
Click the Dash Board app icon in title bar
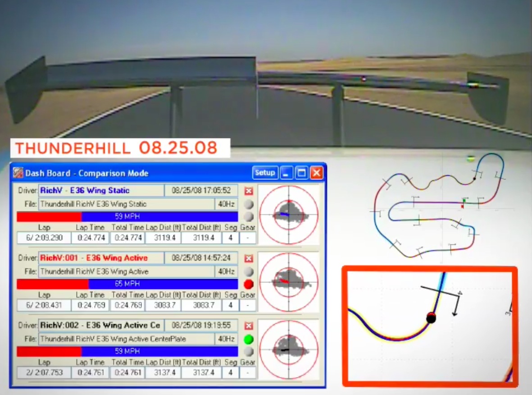[x=18, y=173]
